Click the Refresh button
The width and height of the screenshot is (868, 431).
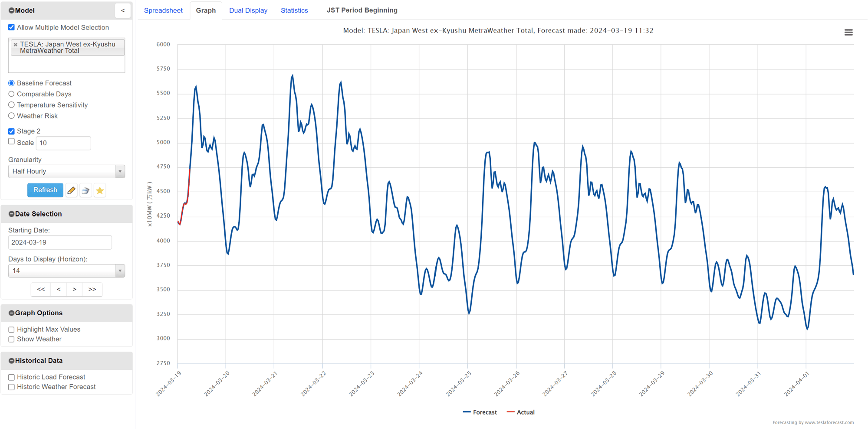pyautogui.click(x=45, y=190)
